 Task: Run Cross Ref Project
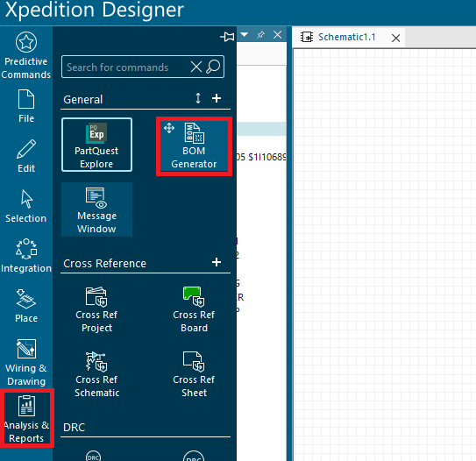[x=96, y=309]
